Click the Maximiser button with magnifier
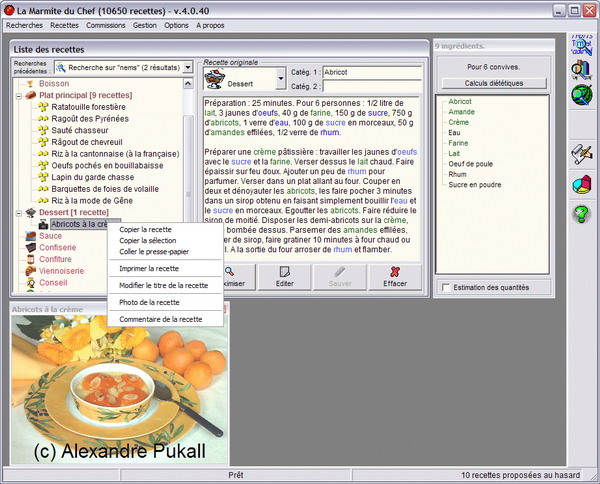 coord(238,277)
